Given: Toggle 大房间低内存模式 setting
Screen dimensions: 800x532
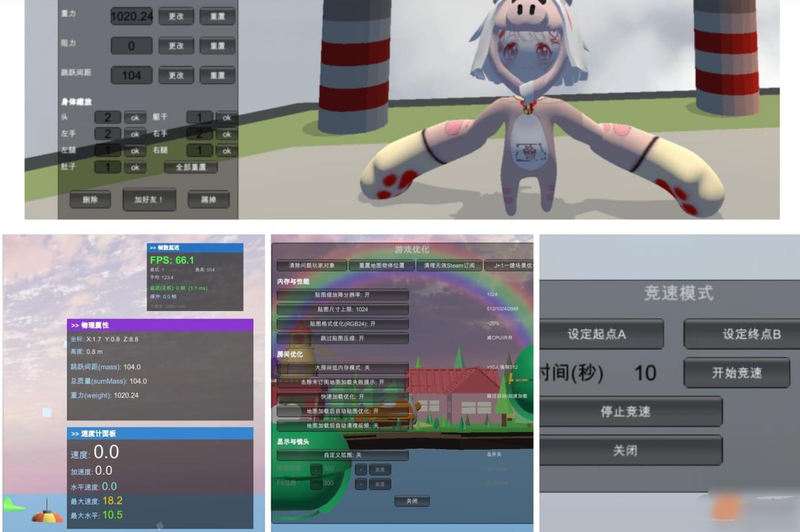Looking at the screenshot, I should pyautogui.click(x=342, y=368).
